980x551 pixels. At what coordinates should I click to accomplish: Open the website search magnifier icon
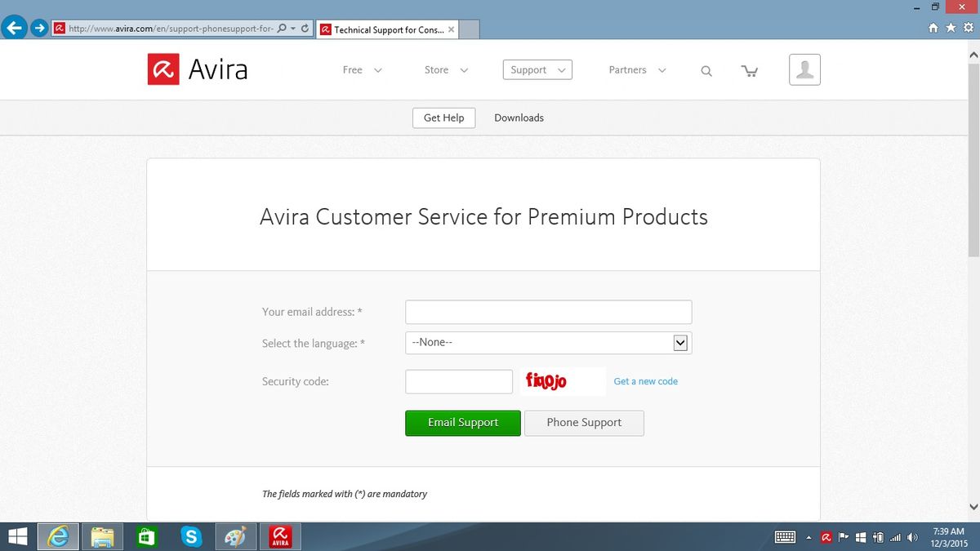706,71
